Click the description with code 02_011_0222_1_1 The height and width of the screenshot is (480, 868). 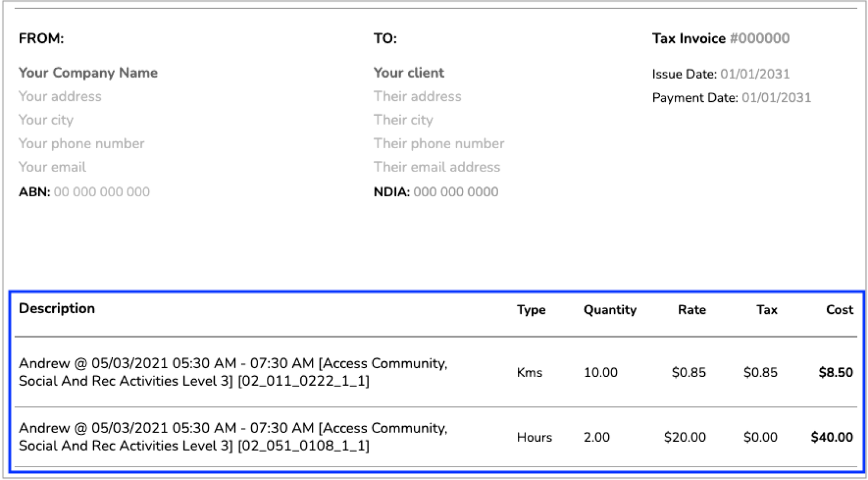[x=233, y=372]
